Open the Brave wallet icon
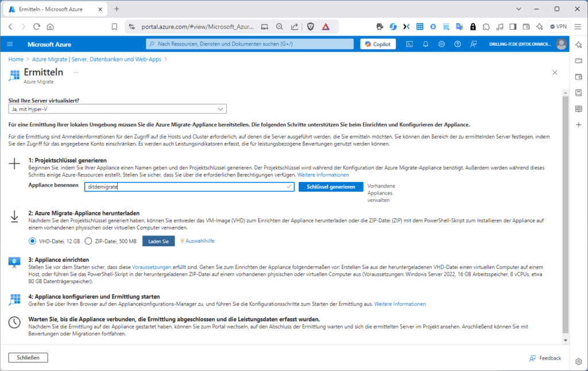This screenshot has height=371, width=588. click(x=526, y=26)
